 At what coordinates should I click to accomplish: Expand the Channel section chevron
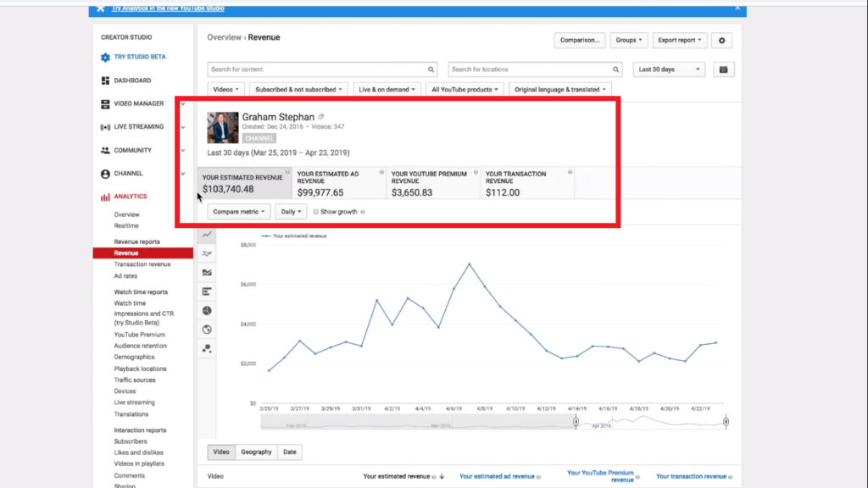pos(183,174)
